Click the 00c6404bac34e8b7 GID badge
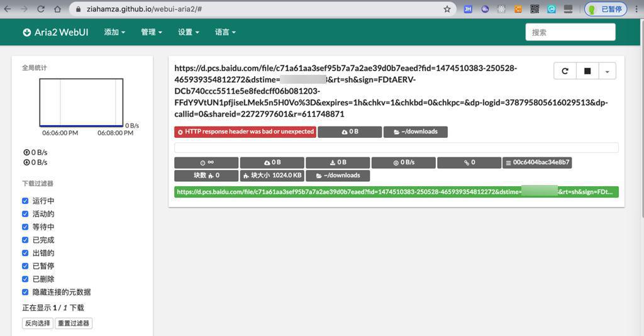This screenshot has height=336, width=644. 537,163
